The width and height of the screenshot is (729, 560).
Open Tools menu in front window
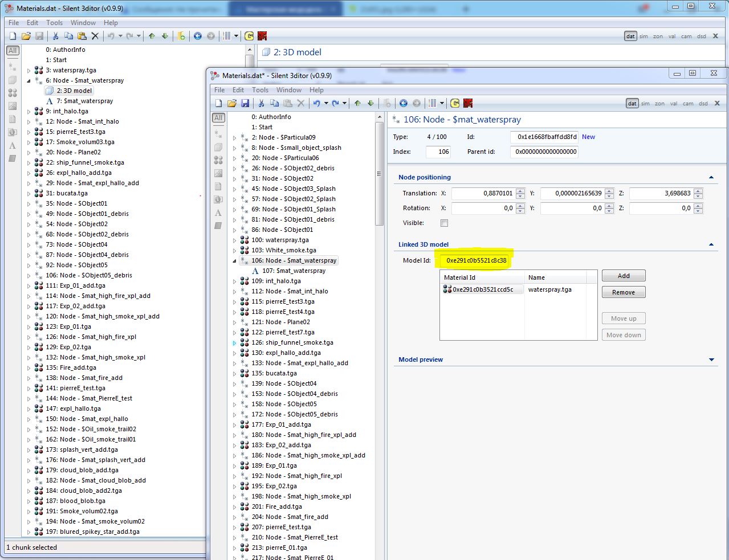(x=260, y=90)
